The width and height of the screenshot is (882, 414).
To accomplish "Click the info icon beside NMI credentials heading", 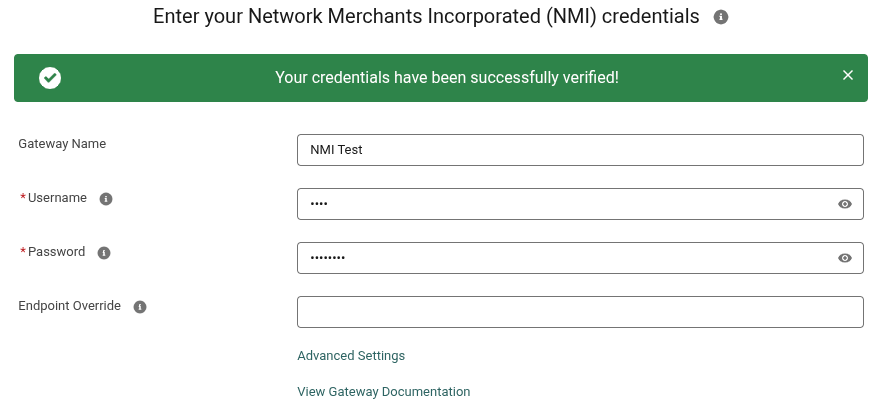I will click(721, 17).
